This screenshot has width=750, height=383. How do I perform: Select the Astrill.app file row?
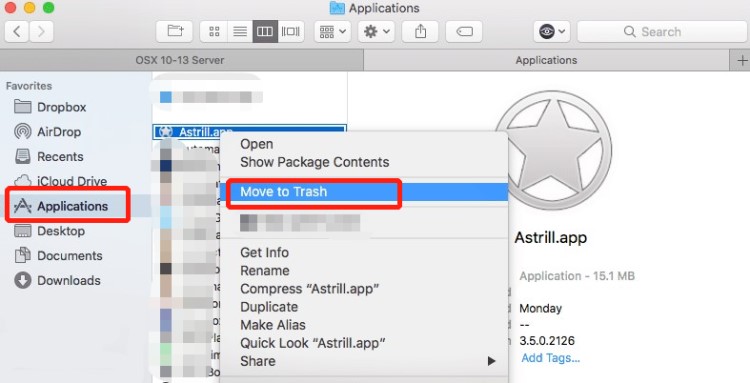coord(249,131)
